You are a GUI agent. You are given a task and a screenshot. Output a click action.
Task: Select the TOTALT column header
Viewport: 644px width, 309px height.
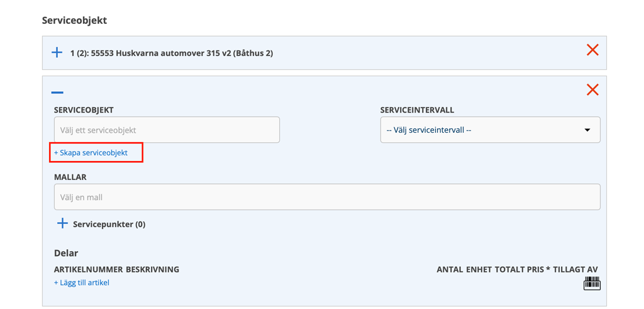[x=511, y=269]
